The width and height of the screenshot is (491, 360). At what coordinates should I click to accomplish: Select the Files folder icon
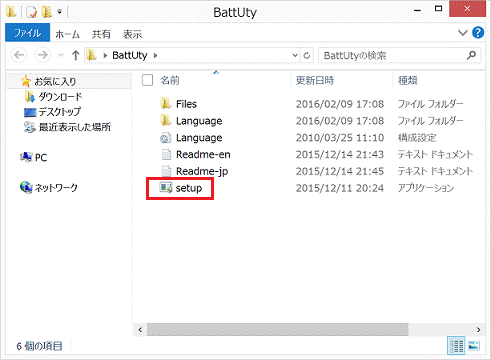(166, 104)
